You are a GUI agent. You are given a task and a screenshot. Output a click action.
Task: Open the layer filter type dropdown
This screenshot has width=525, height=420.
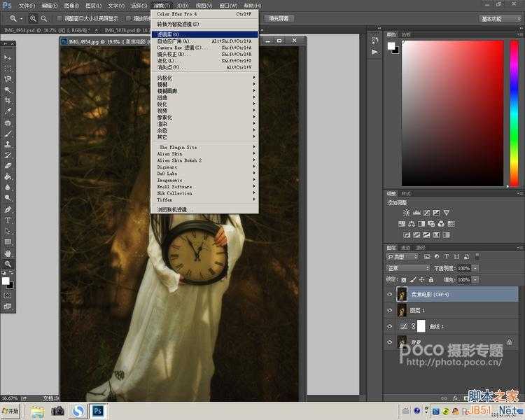tap(402, 257)
